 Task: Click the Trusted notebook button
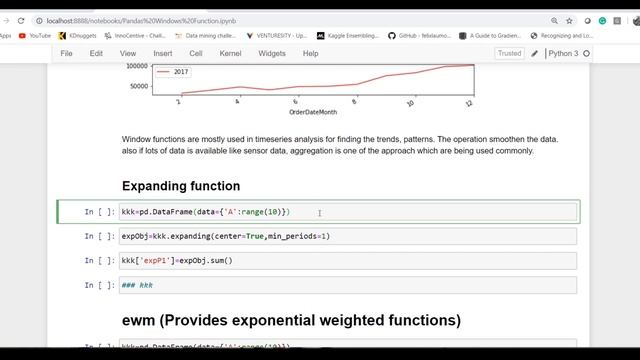point(509,53)
